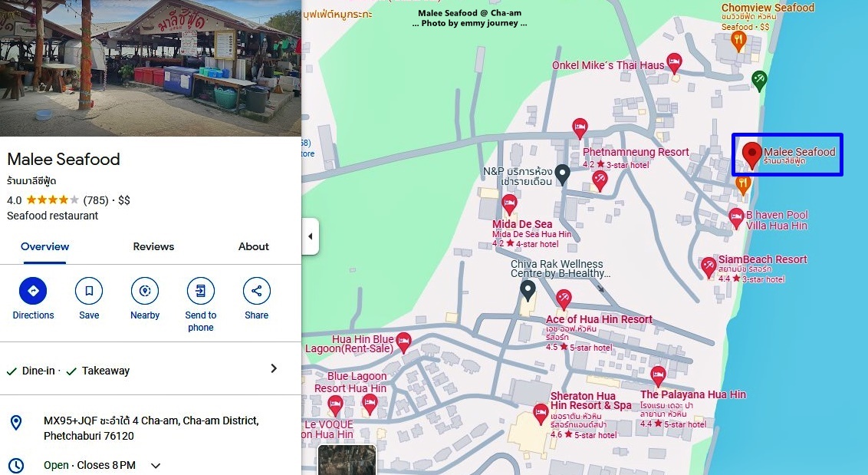Click the Onkel Mike's Thai Haus hotel pin

click(x=674, y=63)
